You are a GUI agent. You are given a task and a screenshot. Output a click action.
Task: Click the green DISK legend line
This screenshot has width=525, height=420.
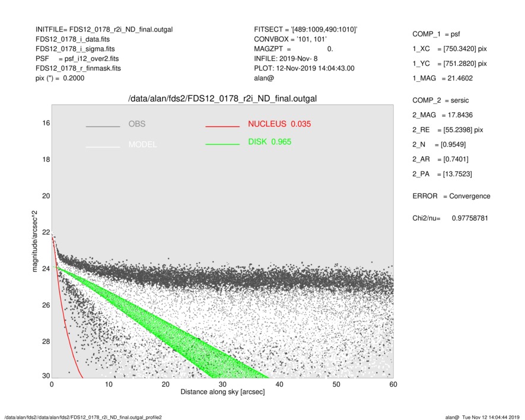coord(224,144)
